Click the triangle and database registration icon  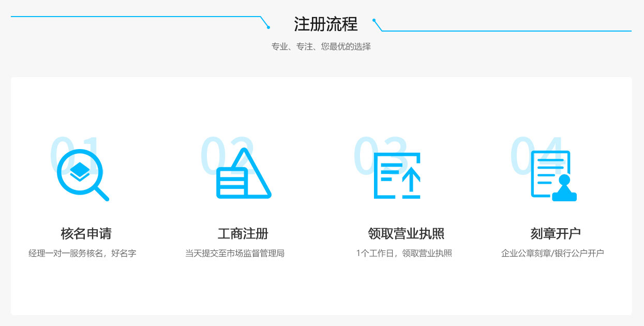tap(244, 175)
